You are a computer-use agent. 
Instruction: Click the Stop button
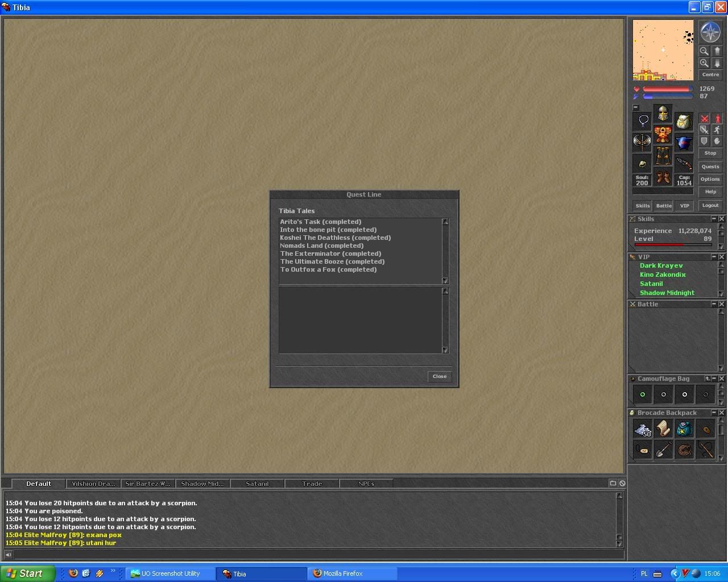[x=710, y=153]
